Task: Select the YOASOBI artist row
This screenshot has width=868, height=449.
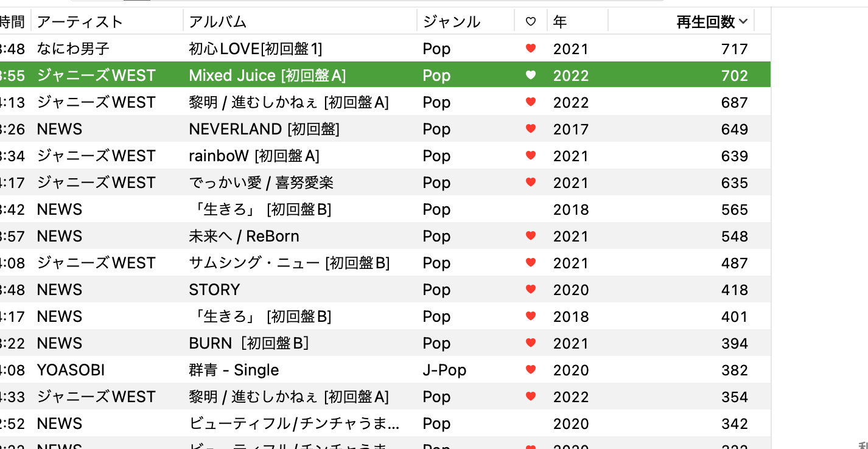Action: tap(71, 370)
